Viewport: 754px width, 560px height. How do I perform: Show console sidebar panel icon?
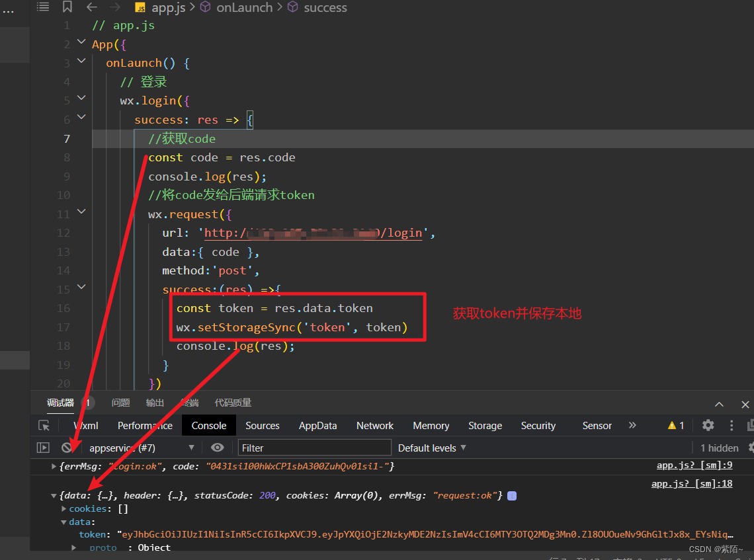43,448
